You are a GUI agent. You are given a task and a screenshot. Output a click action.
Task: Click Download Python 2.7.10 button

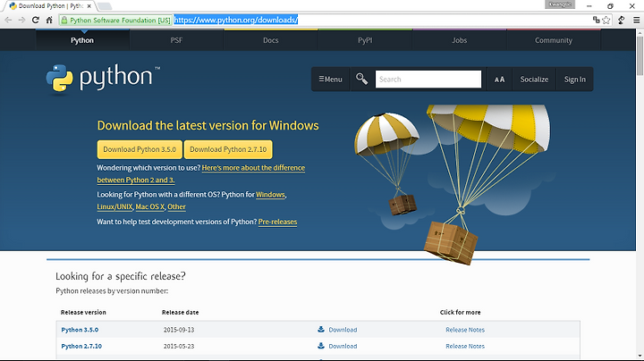point(228,149)
